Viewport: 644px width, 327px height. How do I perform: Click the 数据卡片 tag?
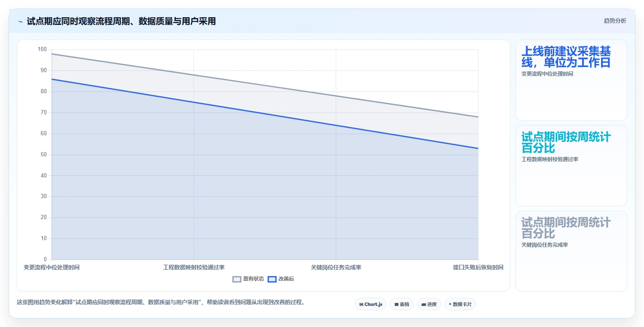pos(460,304)
